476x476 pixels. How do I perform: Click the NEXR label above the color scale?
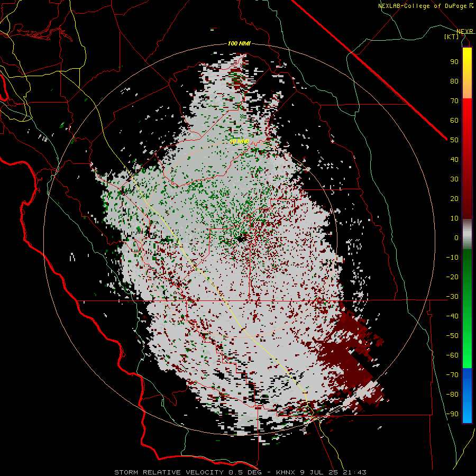(464, 32)
